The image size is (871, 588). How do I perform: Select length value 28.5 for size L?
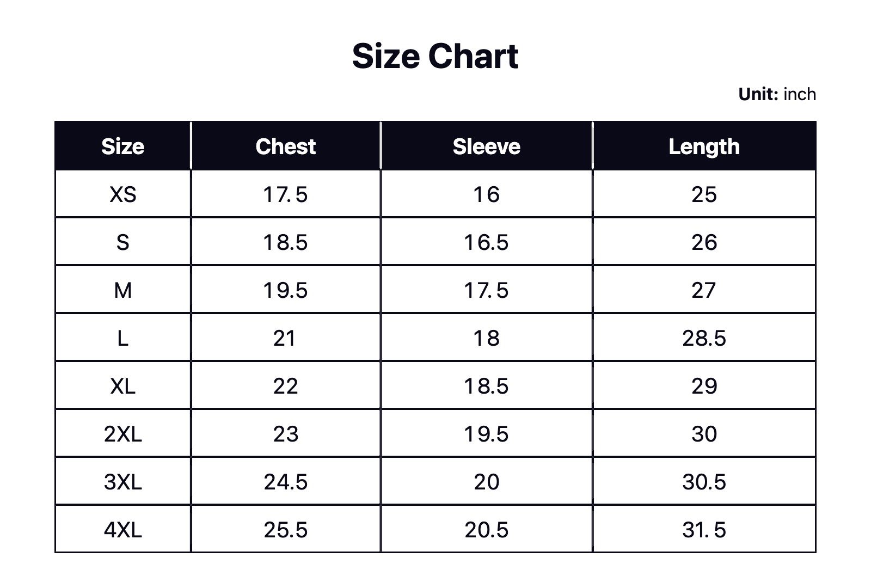coord(704,338)
